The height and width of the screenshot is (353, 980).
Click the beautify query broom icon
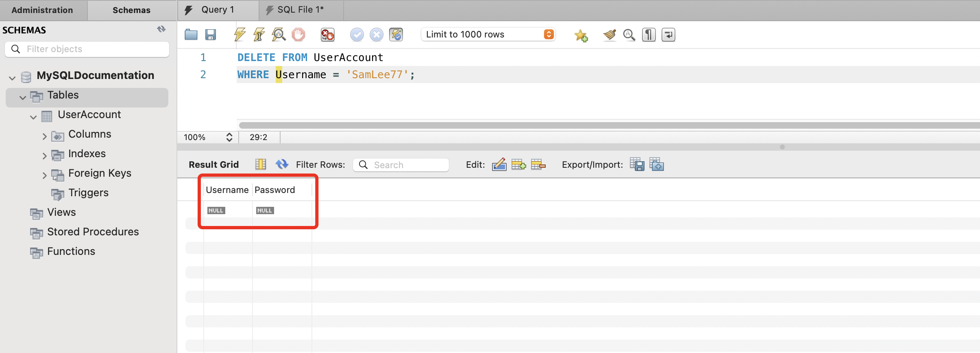(609, 35)
